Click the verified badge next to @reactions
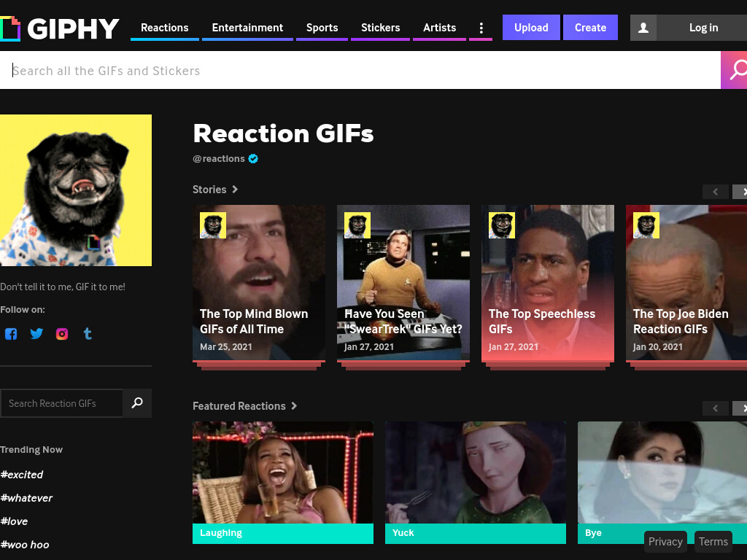This screenshot has height=560, width=747. click(253, 158)
